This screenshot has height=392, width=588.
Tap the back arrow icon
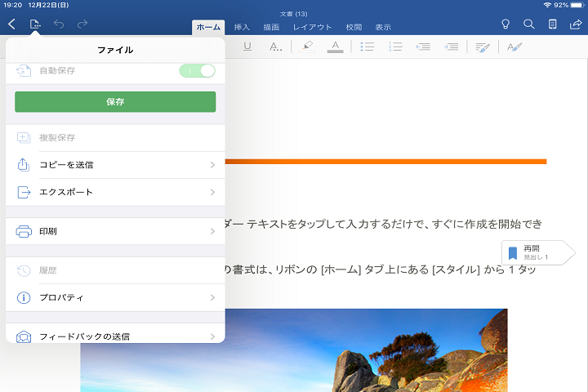pos(11,24)
